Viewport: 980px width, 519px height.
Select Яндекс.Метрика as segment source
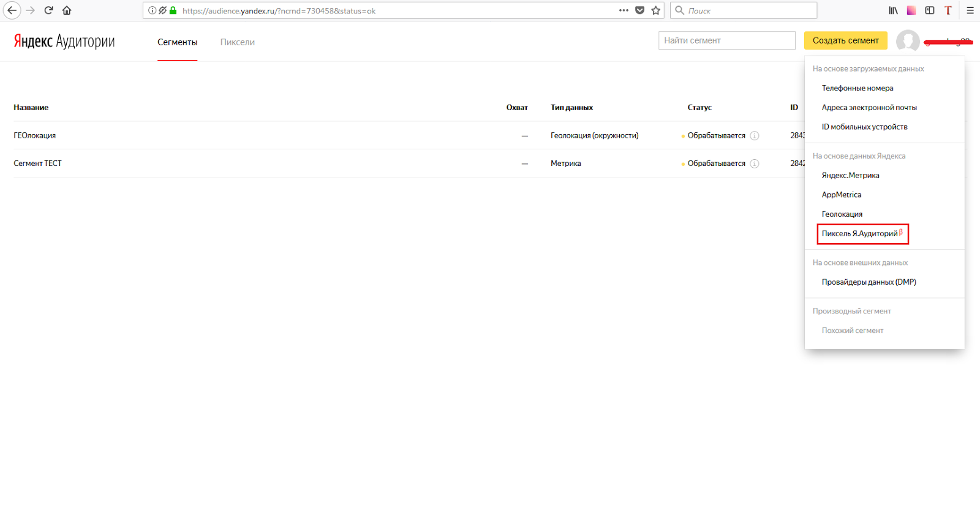(851, 175)
